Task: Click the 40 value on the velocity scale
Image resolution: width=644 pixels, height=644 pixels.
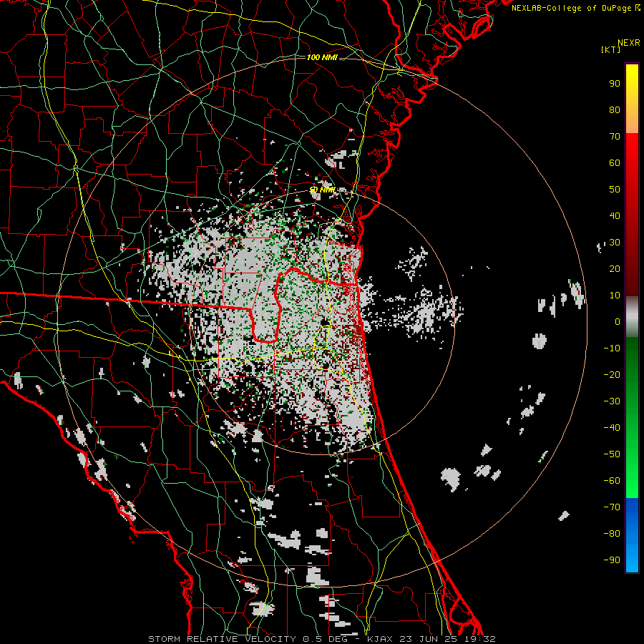Action: [615, 216]
